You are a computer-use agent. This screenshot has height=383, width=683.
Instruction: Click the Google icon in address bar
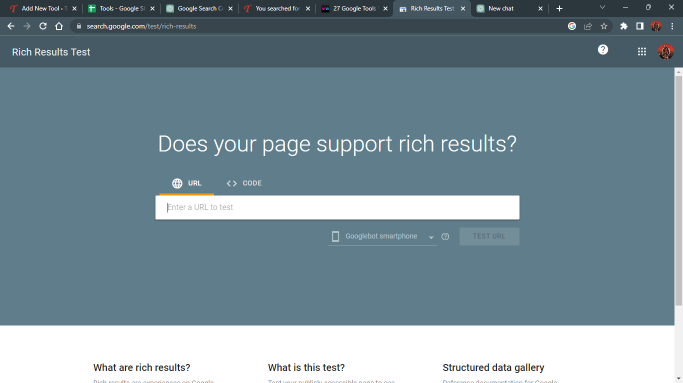[x=572, y=26]
